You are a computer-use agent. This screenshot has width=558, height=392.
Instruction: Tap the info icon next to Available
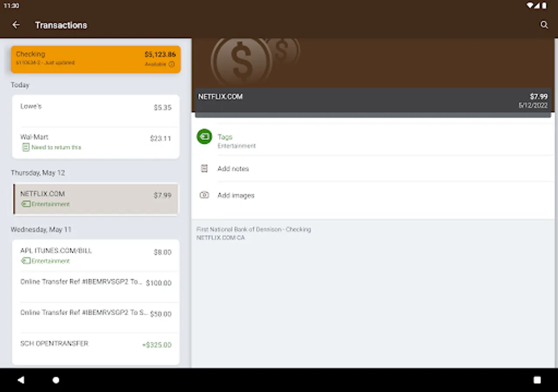[172, 64]
